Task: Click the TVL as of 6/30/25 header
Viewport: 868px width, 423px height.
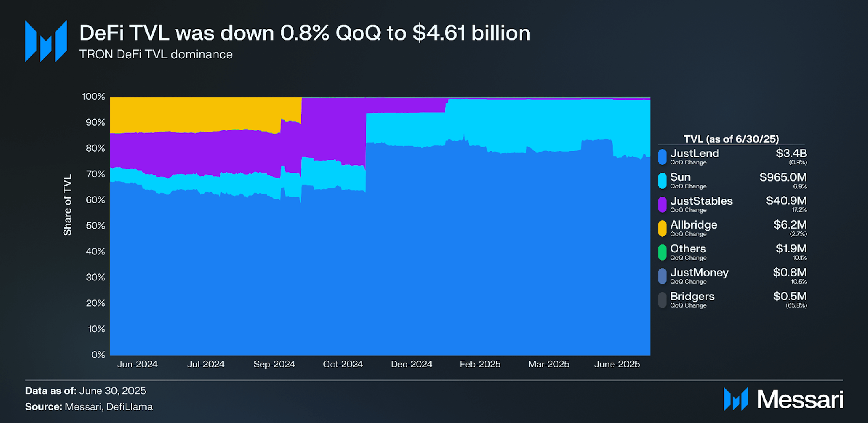Action: 731,139
